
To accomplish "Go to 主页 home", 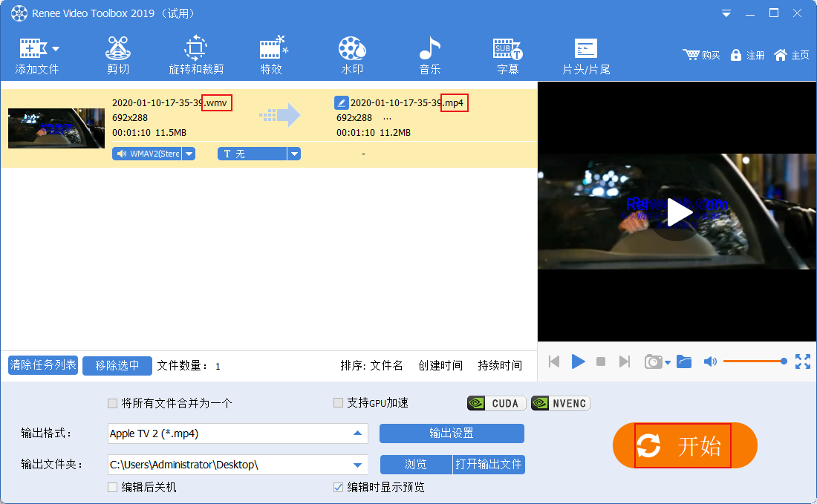I will point(792,55).
